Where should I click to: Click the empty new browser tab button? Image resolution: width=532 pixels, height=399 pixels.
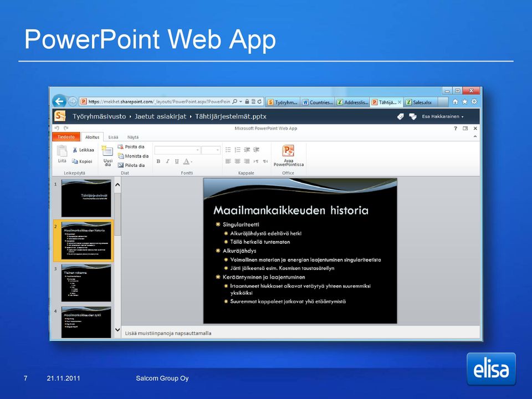point(443,102)
